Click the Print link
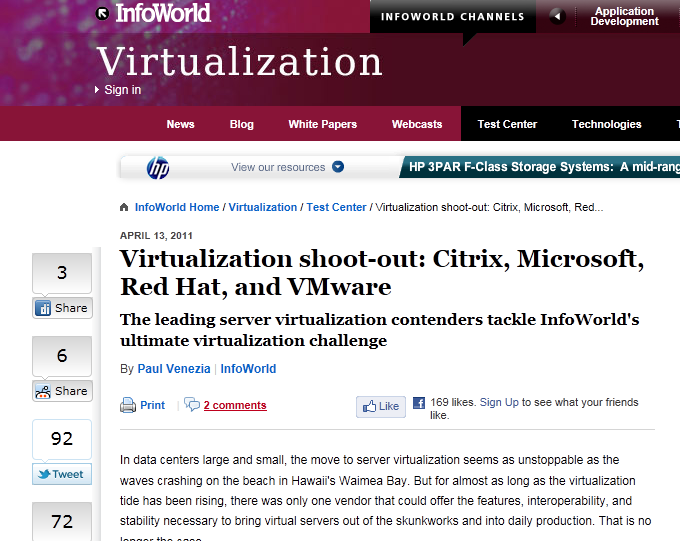The height and width of the screenshot is (541, 680). pyautogui.click(x=152, y=405)
